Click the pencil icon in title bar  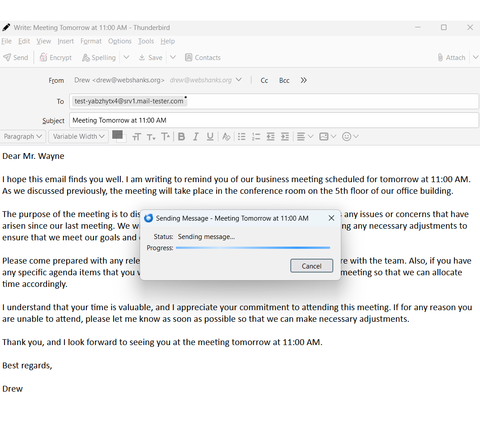pos(6,28)
